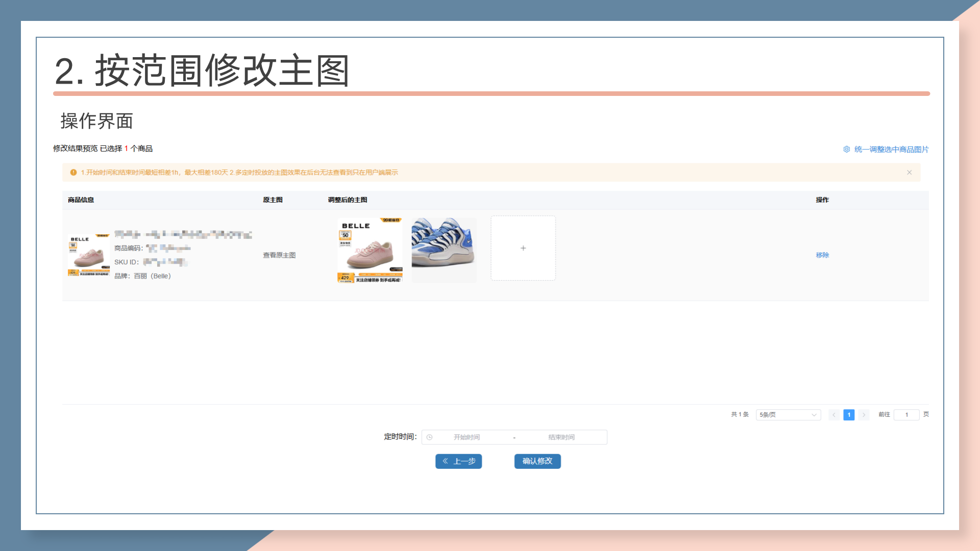
Task: Click the 开始时间 start time field
Action: 467,437
